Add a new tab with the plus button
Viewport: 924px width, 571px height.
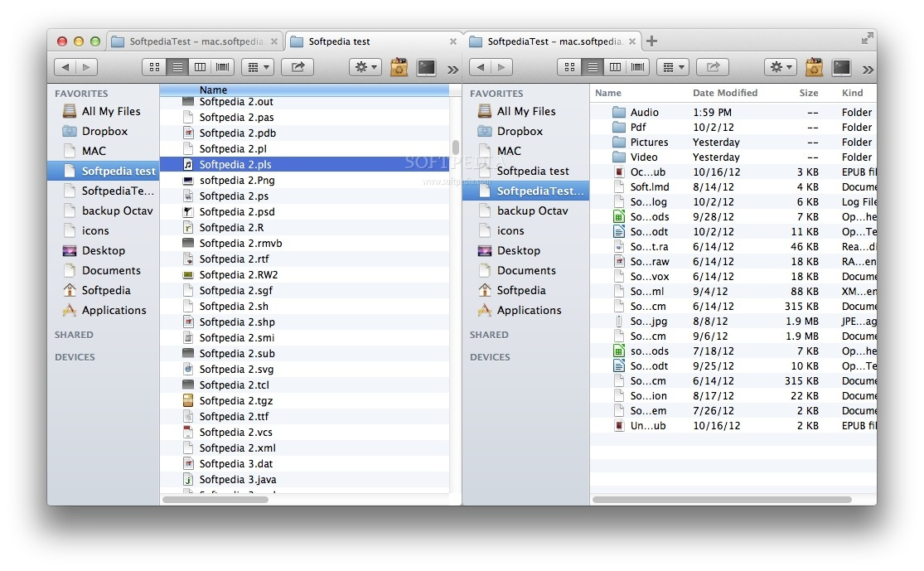tap(651, 41)
